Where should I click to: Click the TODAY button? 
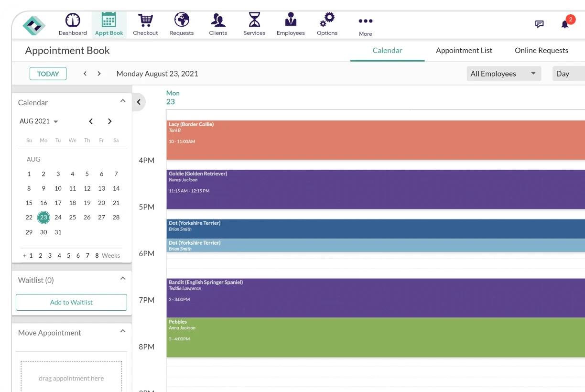pos(48,74)
